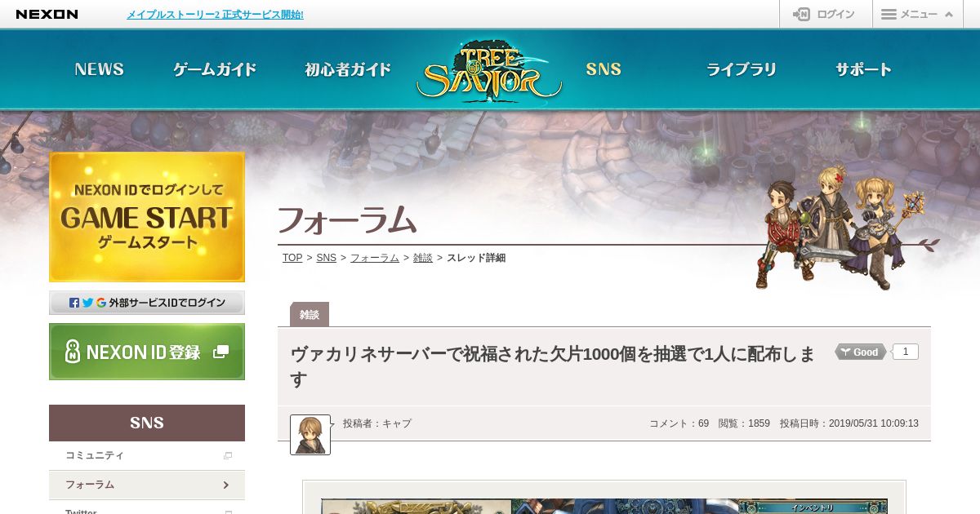
Task: Click the フォーラム page heading
Action: (x=347, y=220)
